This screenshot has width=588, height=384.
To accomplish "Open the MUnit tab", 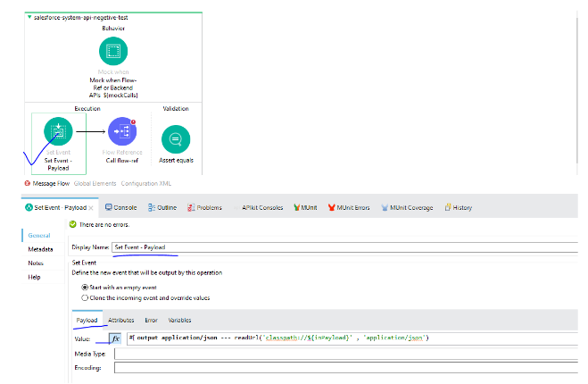I will (305, 207).
